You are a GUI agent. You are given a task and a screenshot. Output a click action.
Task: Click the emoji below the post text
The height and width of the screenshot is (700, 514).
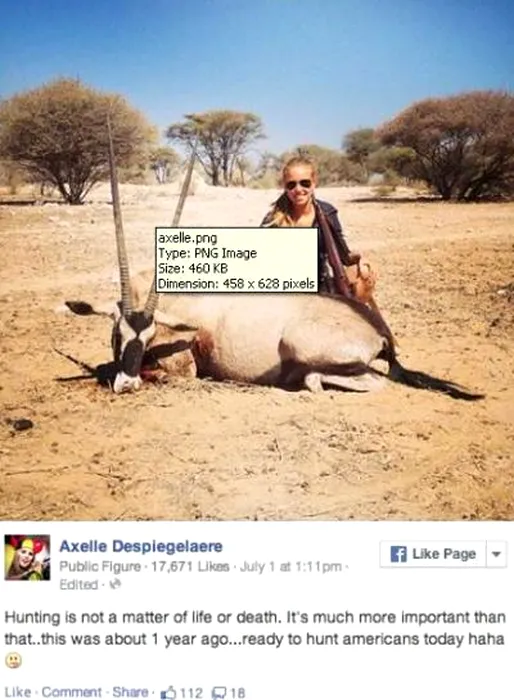point(13,661)
